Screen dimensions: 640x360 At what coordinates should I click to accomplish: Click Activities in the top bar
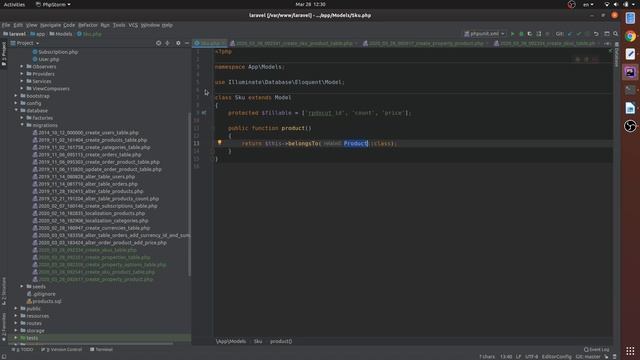[14, 4]
